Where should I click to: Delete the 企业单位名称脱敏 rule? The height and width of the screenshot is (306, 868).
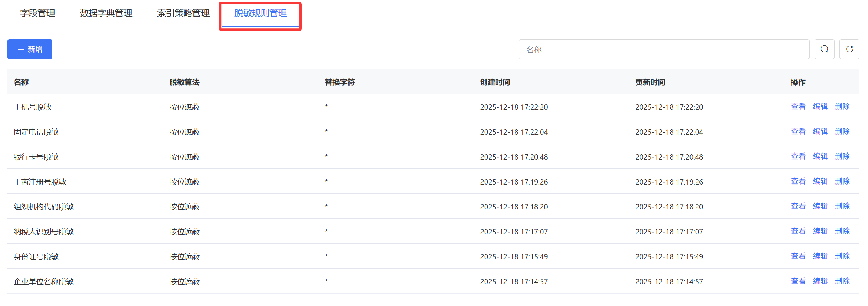(842, 281)
